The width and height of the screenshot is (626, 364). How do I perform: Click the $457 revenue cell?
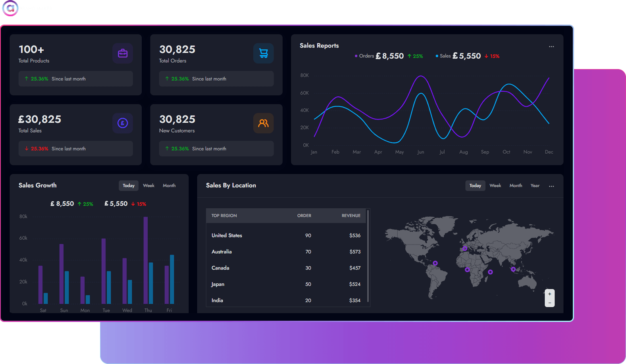coord(355,268)
